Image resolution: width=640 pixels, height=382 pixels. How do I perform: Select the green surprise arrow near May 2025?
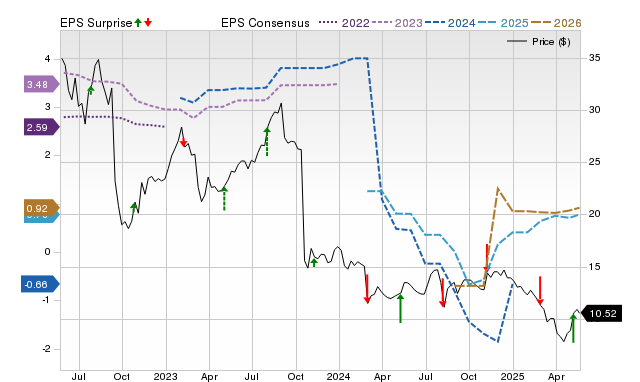[573, 328]
